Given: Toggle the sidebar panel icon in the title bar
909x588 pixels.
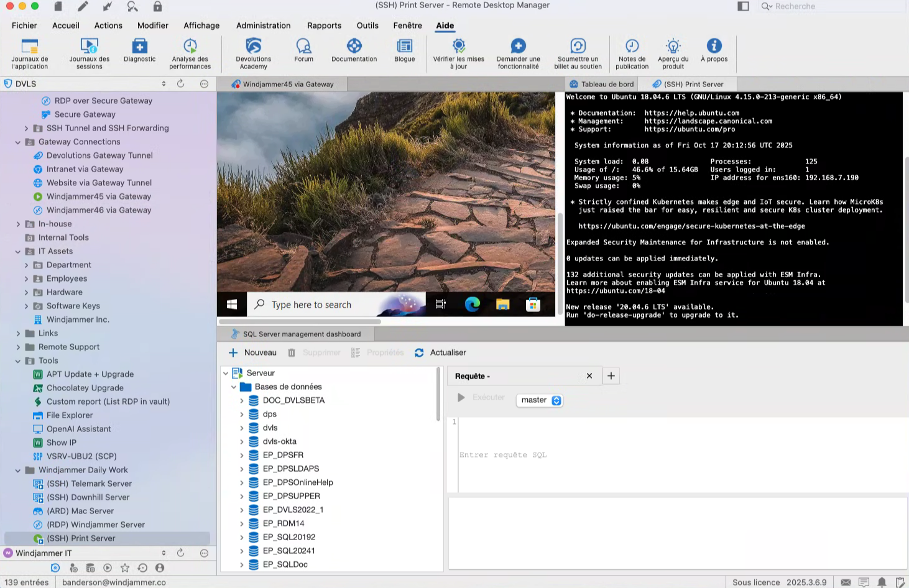Looking at the screenshot, I should click(x=743, y=6).
